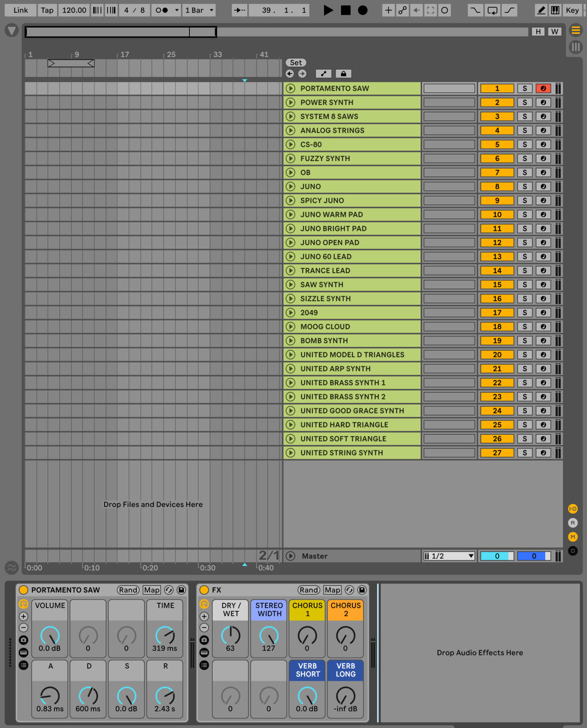Screen dimensions: 587x728
Task: Click the save preset icon on FX rack
Action: point(362,590)
